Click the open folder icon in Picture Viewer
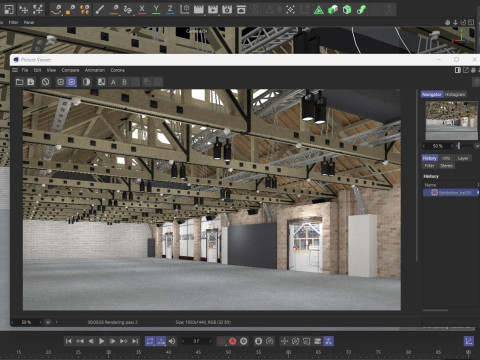The height and width of the screenshot is (360, 480). 19,82
